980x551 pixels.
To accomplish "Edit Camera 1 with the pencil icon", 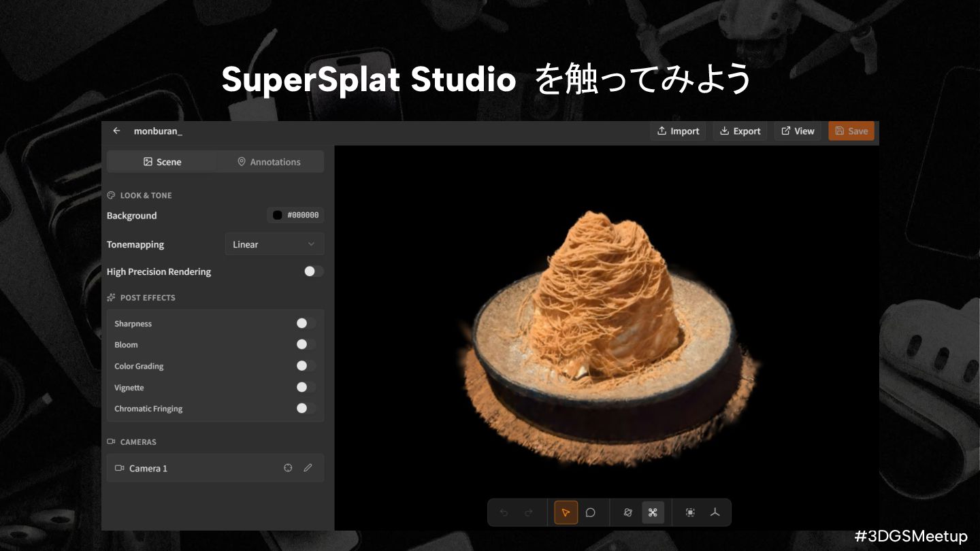I will 308,468.
